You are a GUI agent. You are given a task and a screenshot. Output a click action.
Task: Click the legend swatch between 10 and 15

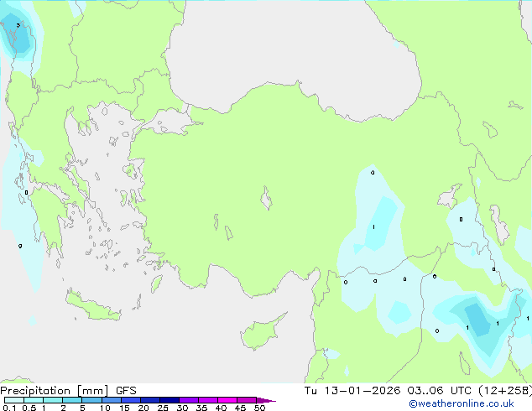pyautogui.click(x=111, y=400)
